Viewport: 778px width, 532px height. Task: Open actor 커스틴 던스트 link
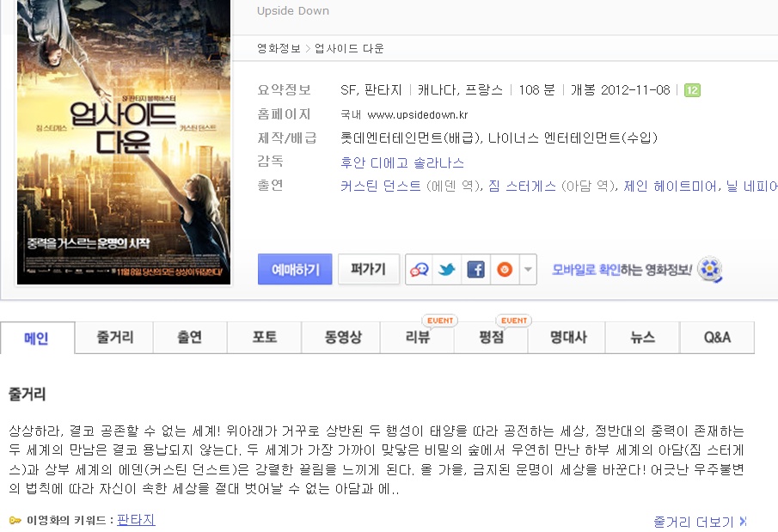[381, 187]
